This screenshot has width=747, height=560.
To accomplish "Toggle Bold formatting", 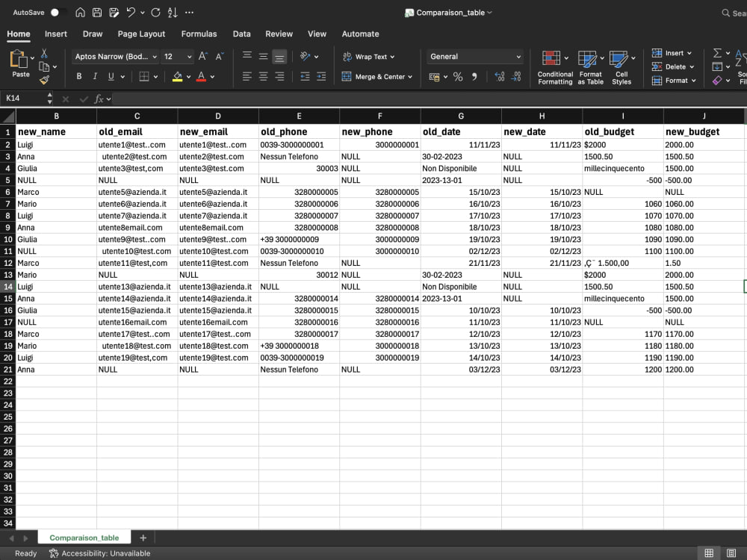I will (79, 76).
